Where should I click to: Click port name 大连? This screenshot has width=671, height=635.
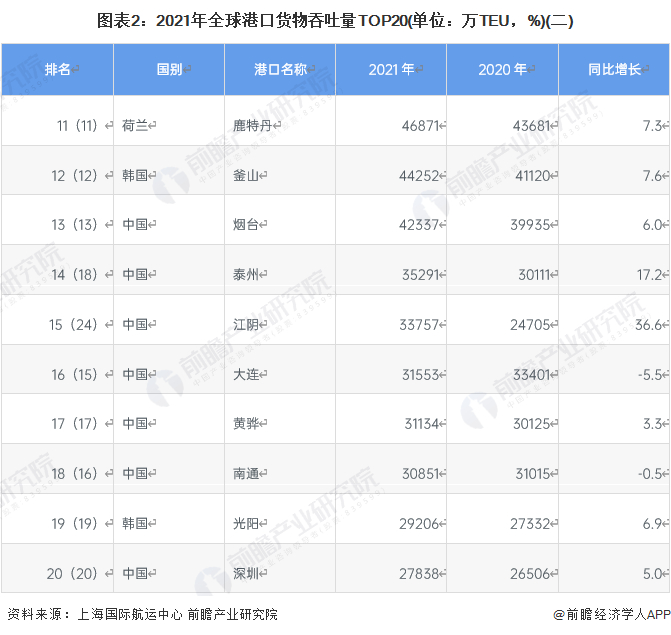[x=246, y=375]
